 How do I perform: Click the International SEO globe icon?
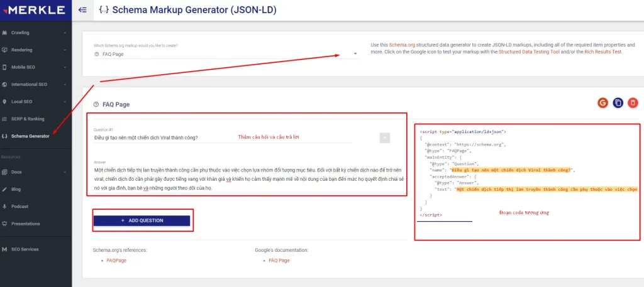(x=4, y=84)
